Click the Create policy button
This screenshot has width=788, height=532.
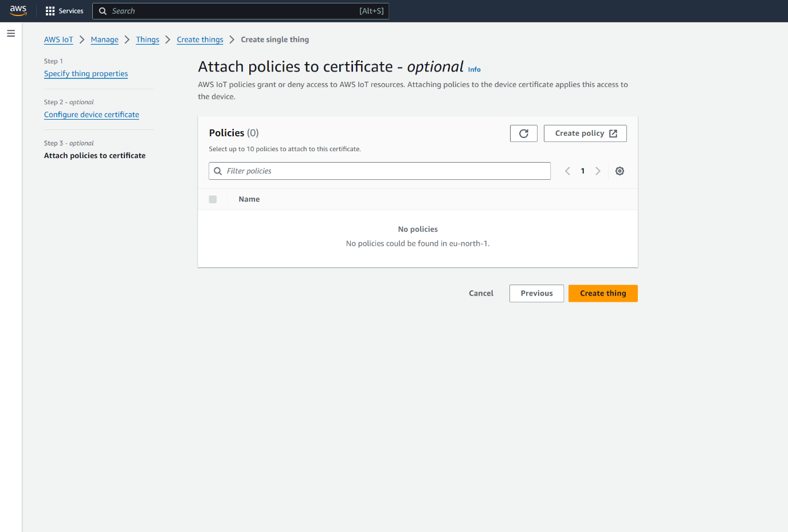pyautogui.click(x=585, y=133)
